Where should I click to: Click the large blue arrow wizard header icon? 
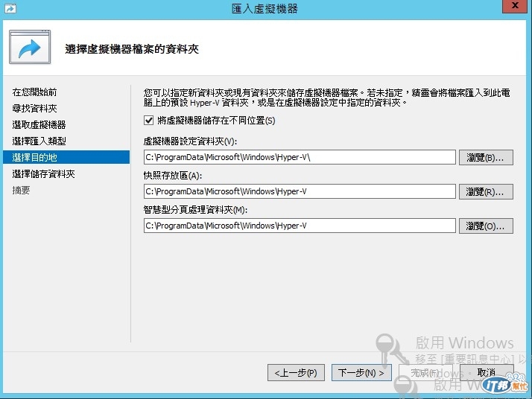click(30, 47)
